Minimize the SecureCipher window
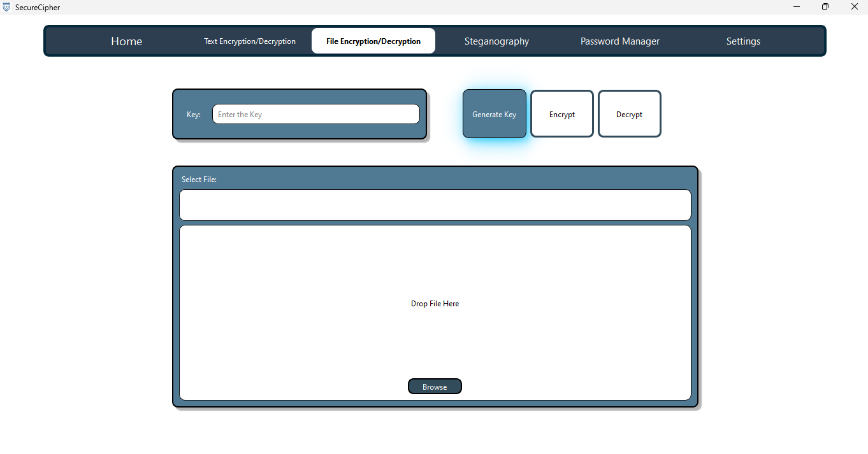 coord(797,7)
